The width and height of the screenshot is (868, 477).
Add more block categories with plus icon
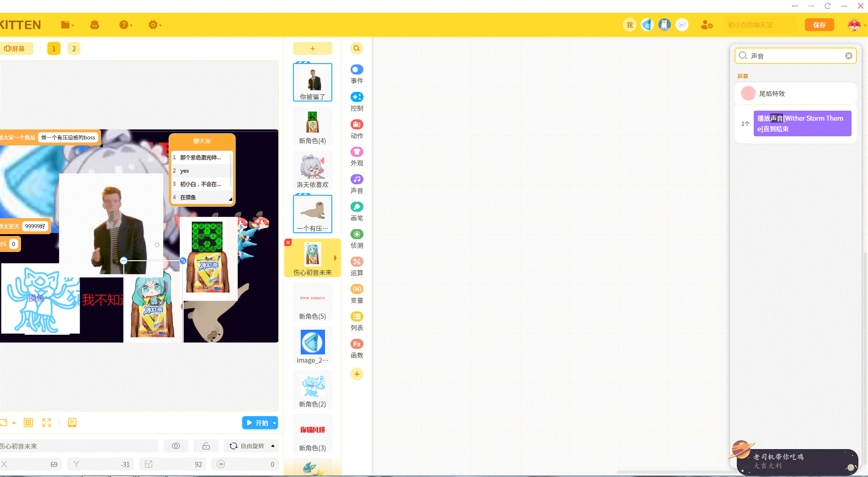(357, 374)
